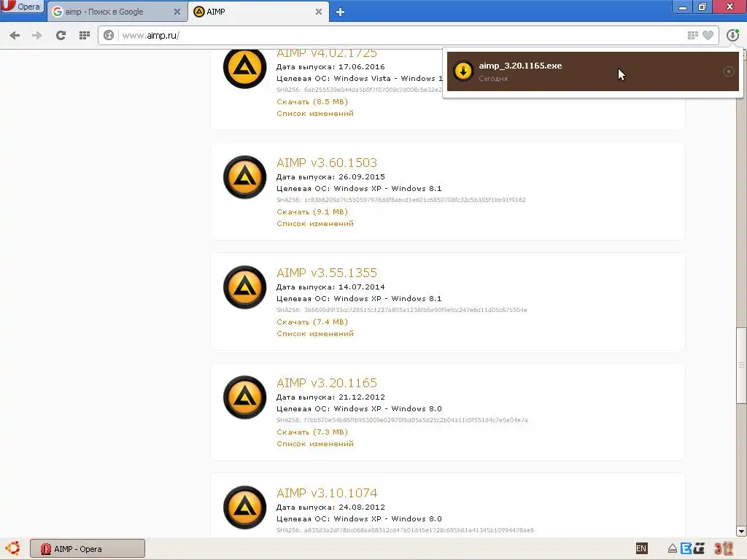Click the AIMP v3.55.1355 logo icon
The image size is (747, 560).
[245, 287]
